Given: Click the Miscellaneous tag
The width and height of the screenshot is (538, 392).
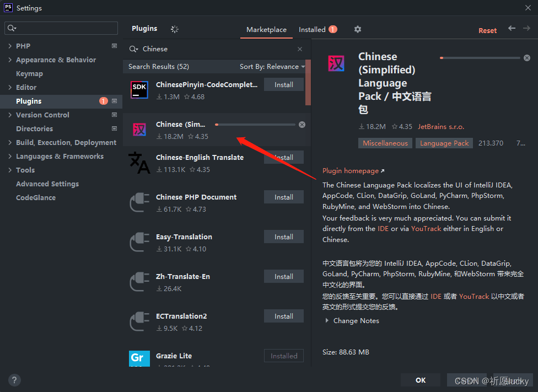Looking at the screenshot, I should [385, 143].
